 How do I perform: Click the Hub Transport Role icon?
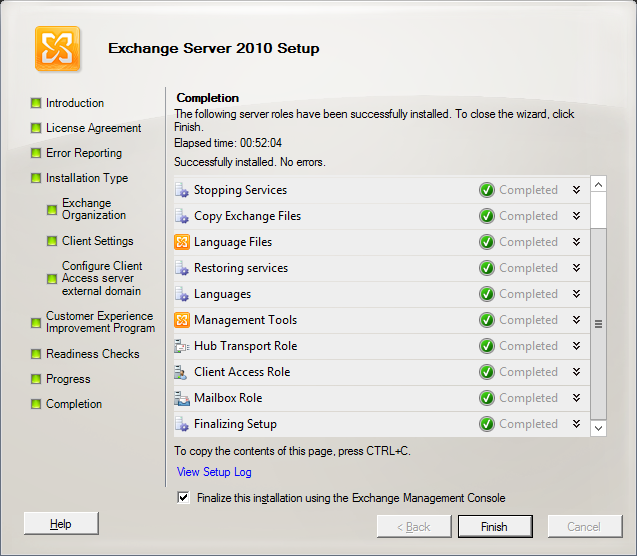coord(182,346)
